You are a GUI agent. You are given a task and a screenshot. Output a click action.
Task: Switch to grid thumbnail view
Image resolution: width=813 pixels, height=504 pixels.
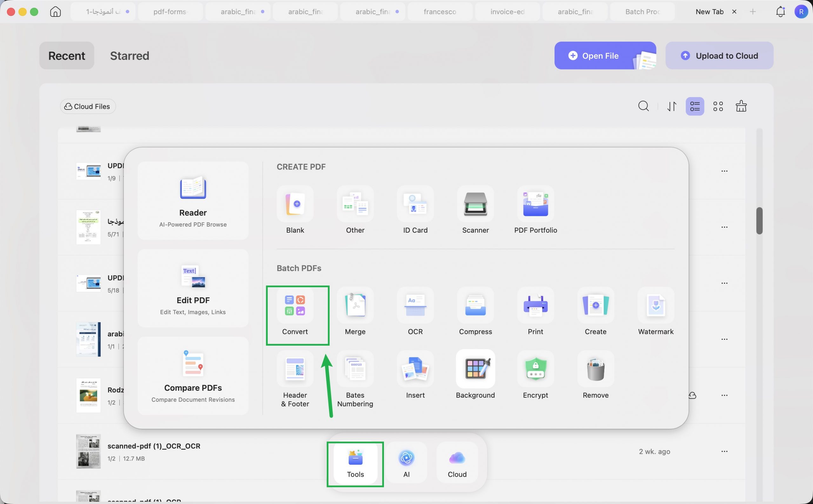point(718,106)
